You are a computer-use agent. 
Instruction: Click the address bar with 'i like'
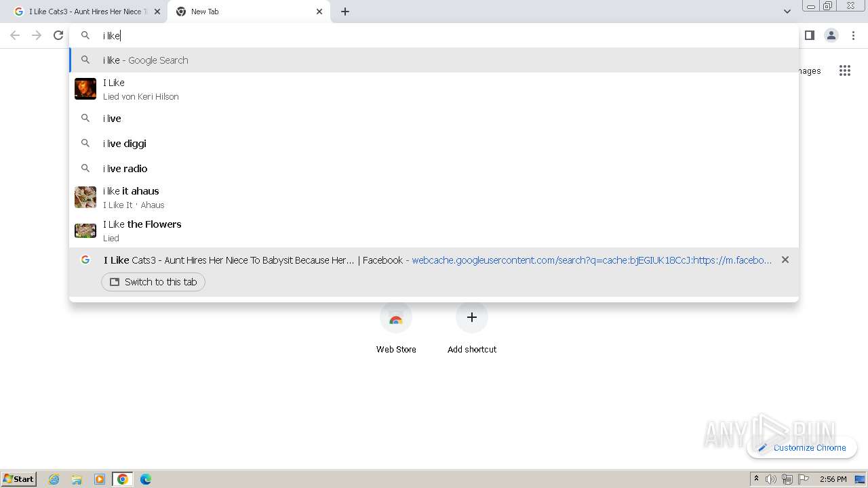[434, 35]
